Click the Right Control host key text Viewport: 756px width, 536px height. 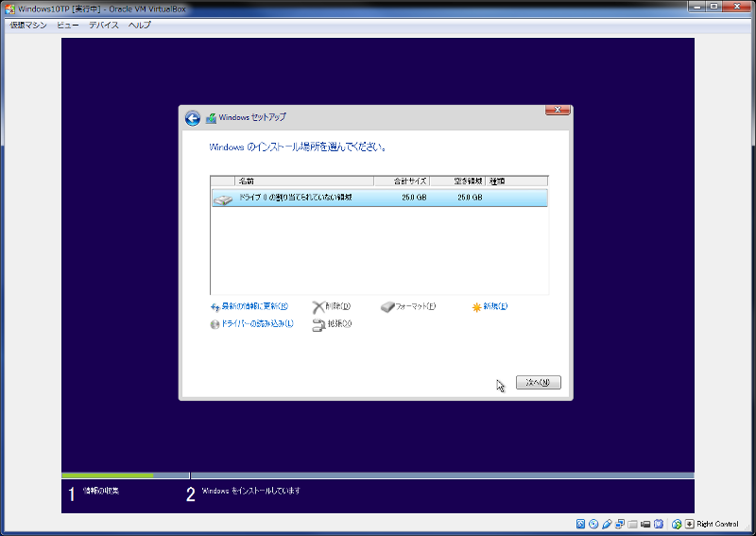pyautogui.click(x=717, y=524)
